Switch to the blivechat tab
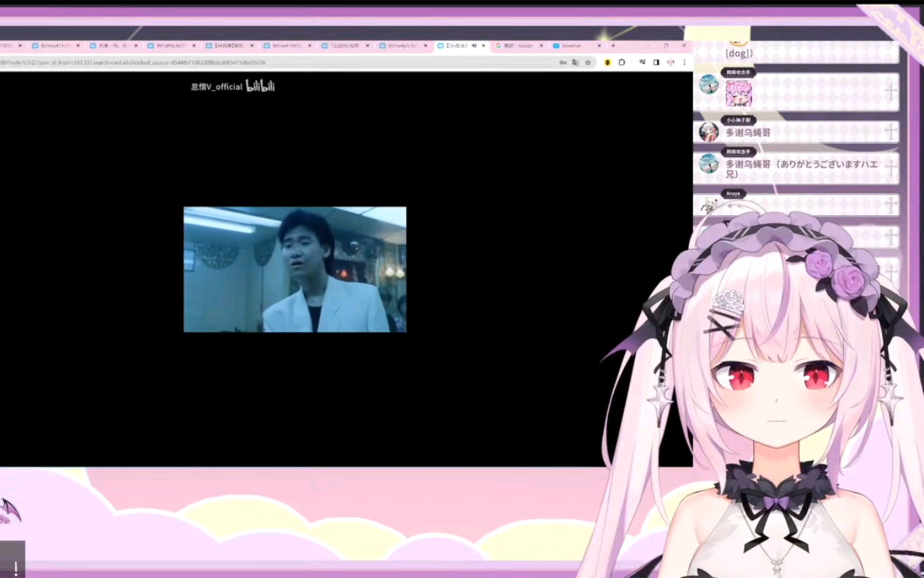Screen dimensions: 924x578 click(576, 45)
